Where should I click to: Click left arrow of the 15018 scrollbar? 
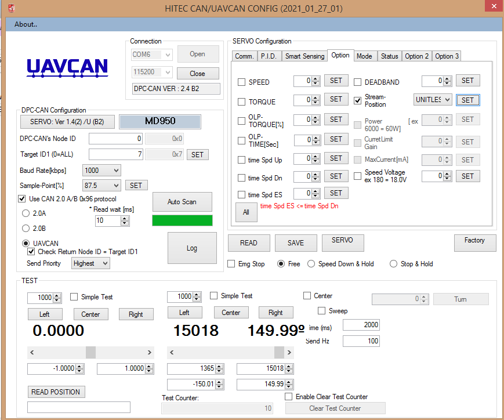[172, 352]
